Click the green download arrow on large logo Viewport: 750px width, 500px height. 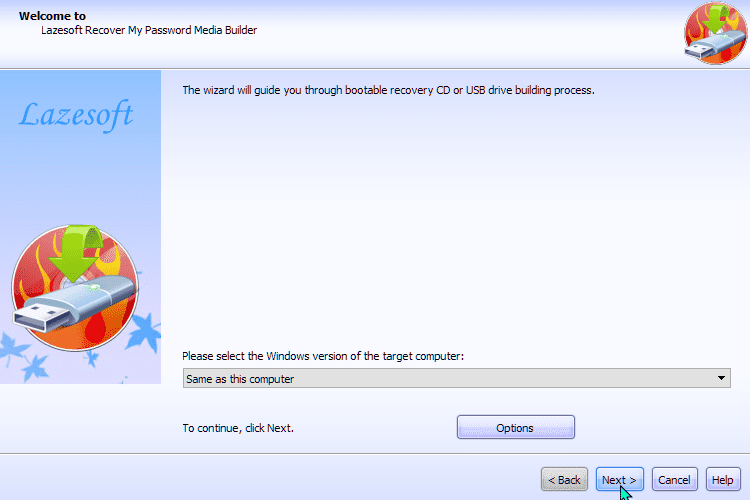(x=75, y=253)
